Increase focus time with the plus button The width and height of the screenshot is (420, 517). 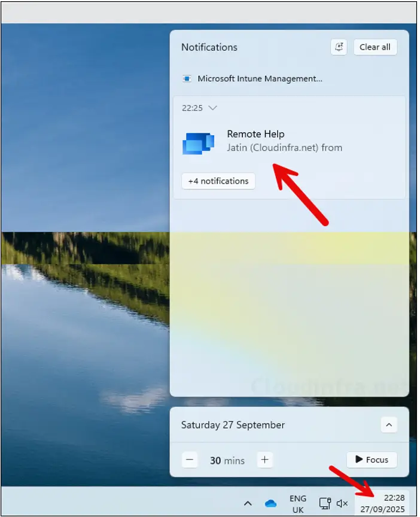coord(265,460)
